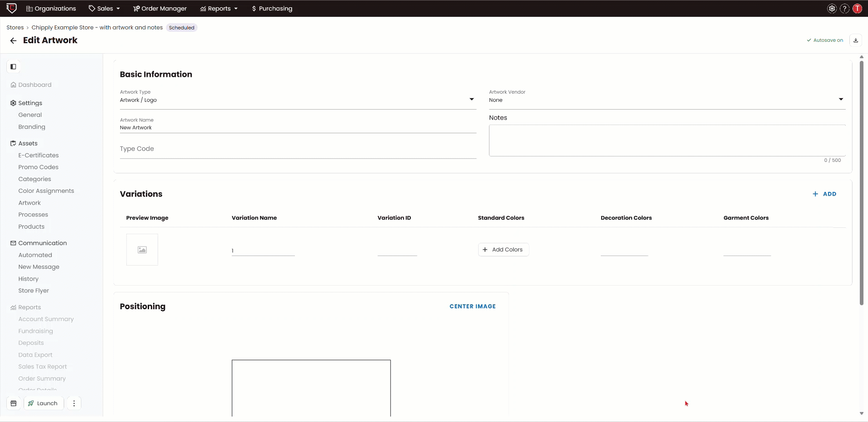Screen dimensions: 868x422
Task: Click the variation preview image placeholder
Action: click(x=142, y=250)
